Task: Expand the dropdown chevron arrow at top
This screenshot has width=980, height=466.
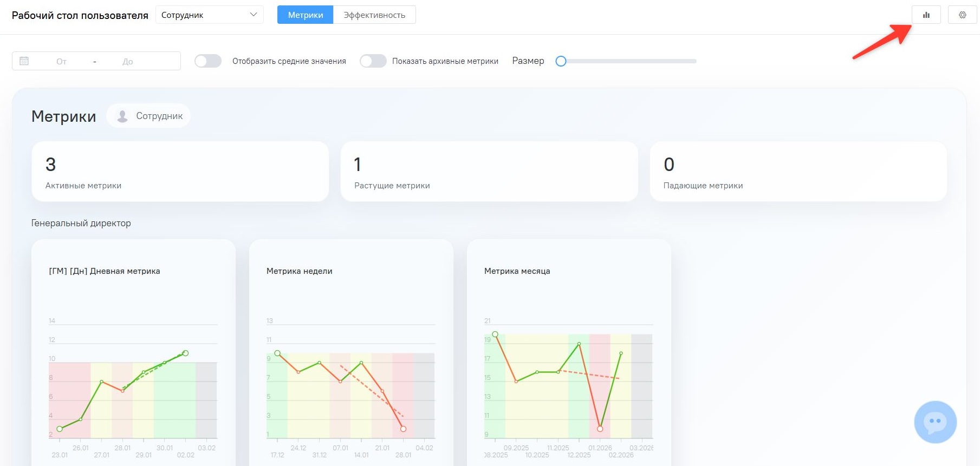Action: click(x=253, y=15)
